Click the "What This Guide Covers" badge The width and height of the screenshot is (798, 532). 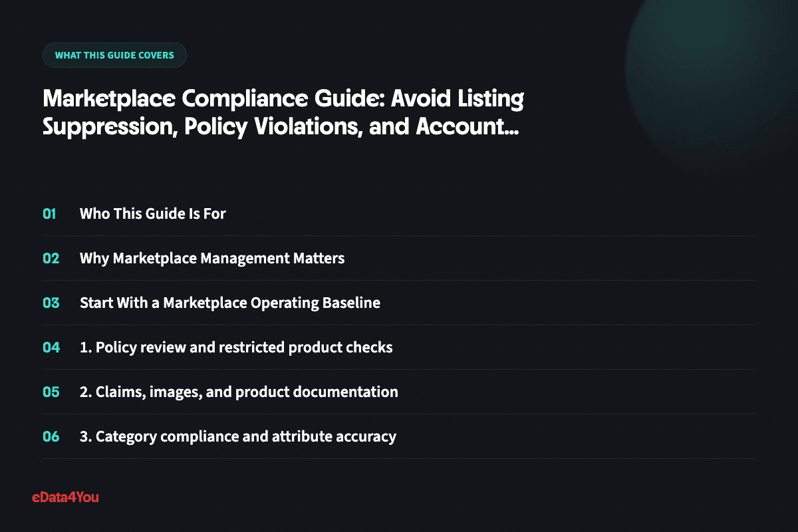point(114,55)
